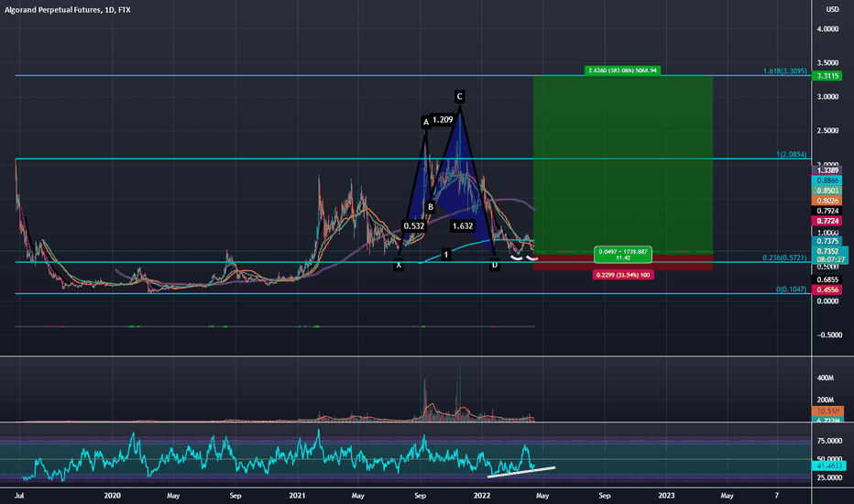854x504 pixels.
Task: Click the 400M volume axis value
Action: click(x=825, y=378)
